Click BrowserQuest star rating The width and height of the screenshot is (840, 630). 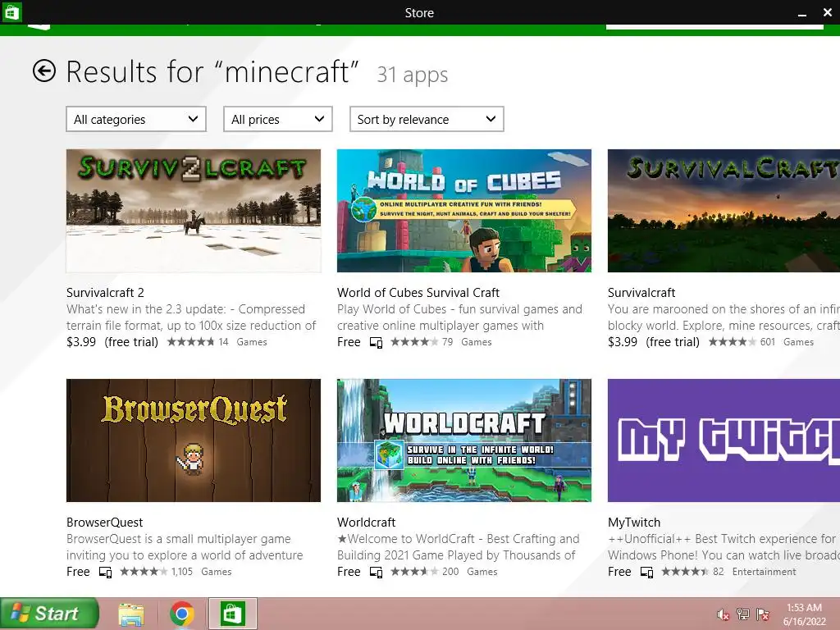coord(144,572)
